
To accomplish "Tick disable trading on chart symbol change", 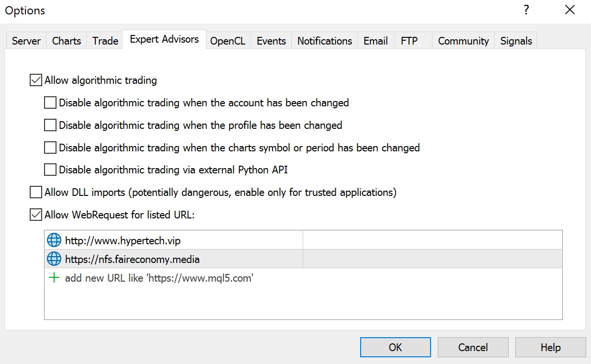I will [50, 148].
